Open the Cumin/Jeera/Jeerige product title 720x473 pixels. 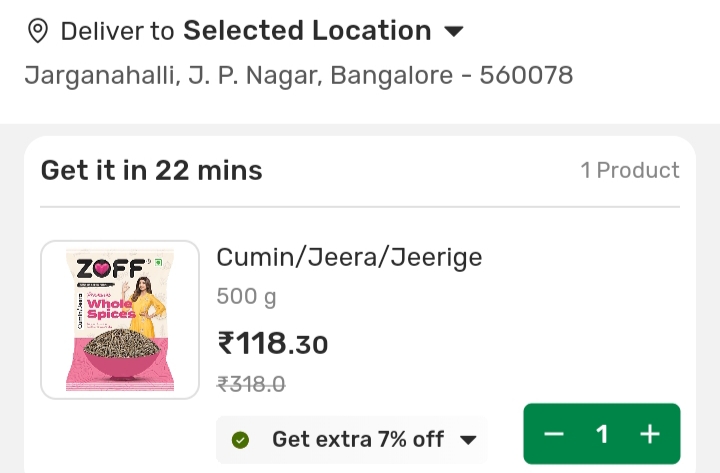pyautogui.click(x=349, y=257)
